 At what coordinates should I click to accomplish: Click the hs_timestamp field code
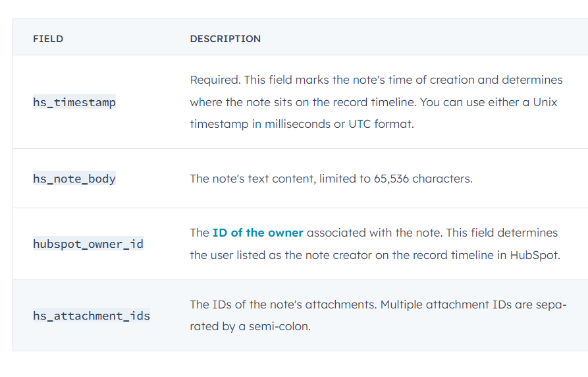pyautogui.click(x=74, y=102)
